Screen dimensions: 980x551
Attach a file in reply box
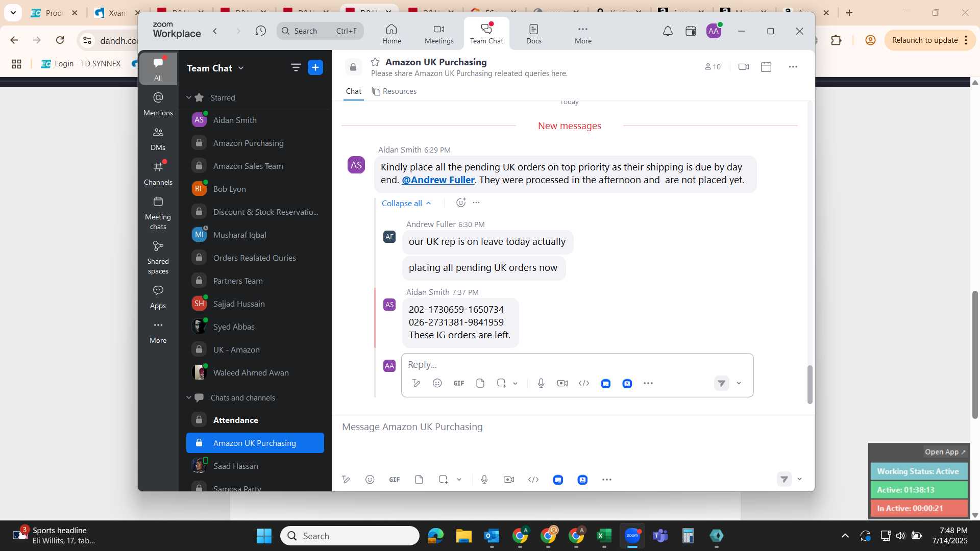point(480,383)
